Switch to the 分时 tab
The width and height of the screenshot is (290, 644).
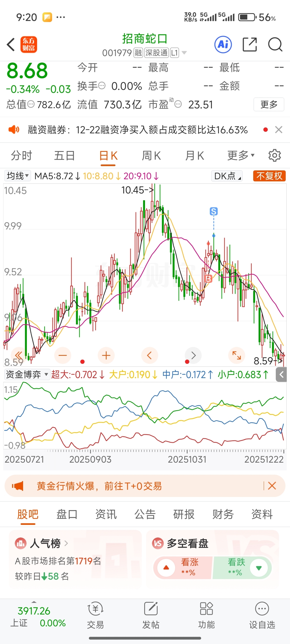coord(21,155)
